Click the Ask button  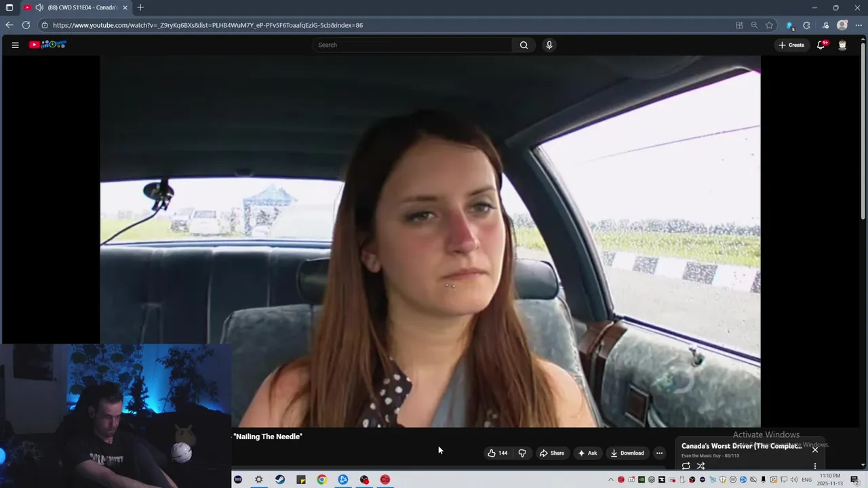tap(587, 453)
